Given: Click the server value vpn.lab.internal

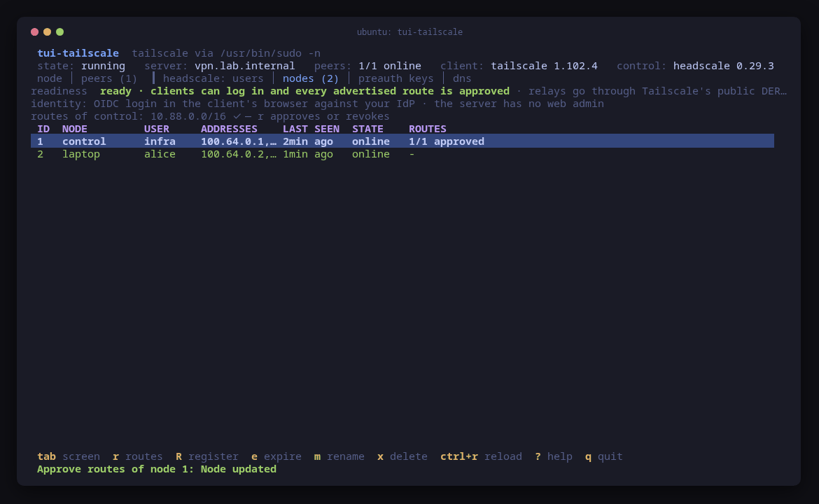Looking at the screenshot, I should click(x=244, y=66).
